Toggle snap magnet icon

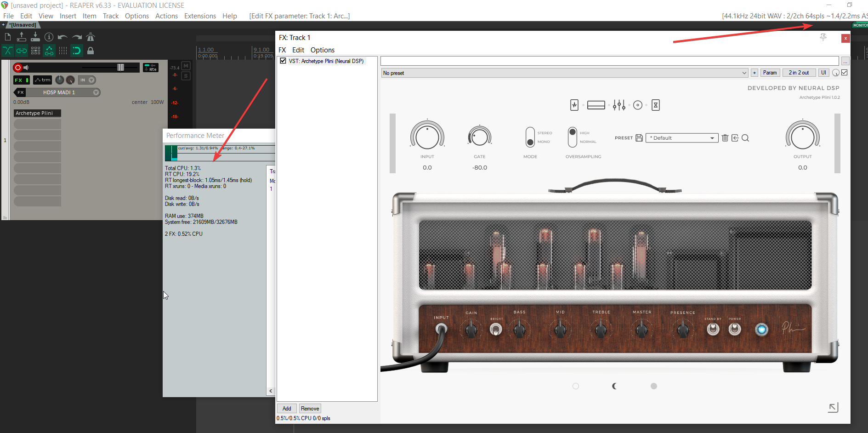pyautogui.click(x=77, y=51)
